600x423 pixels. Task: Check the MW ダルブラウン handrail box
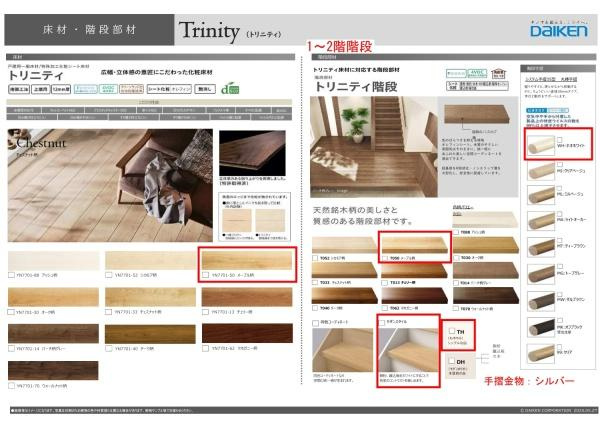pos(559,294)
